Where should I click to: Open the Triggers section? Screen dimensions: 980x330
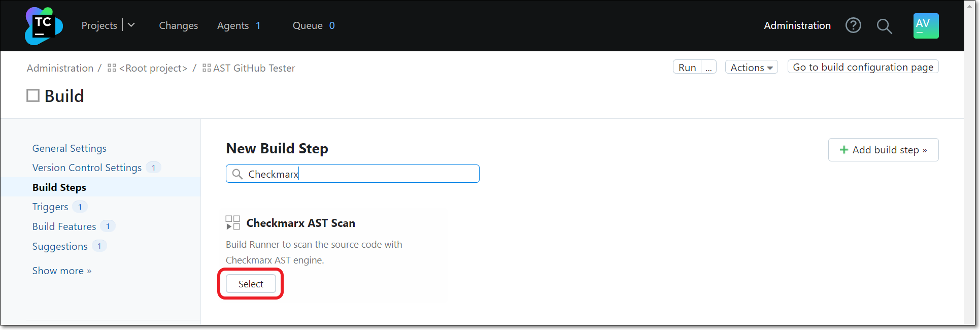coord(50,207)
